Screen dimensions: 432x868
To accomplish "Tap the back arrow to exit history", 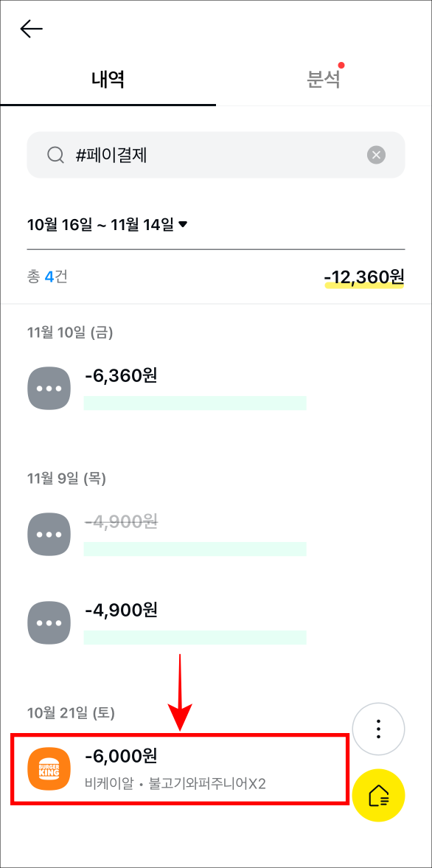I will click(x=31, y=29).
